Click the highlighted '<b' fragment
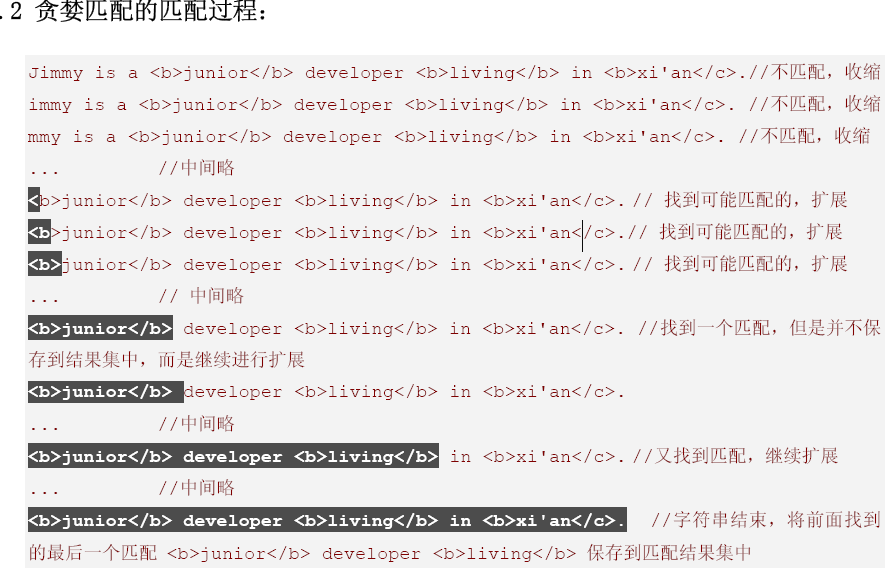Screen dimensions: 888x576 point(40,232)
